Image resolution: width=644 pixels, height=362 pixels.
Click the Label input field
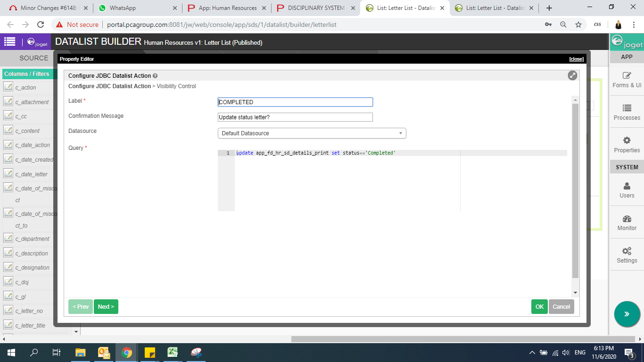click(x=295, y=102)
